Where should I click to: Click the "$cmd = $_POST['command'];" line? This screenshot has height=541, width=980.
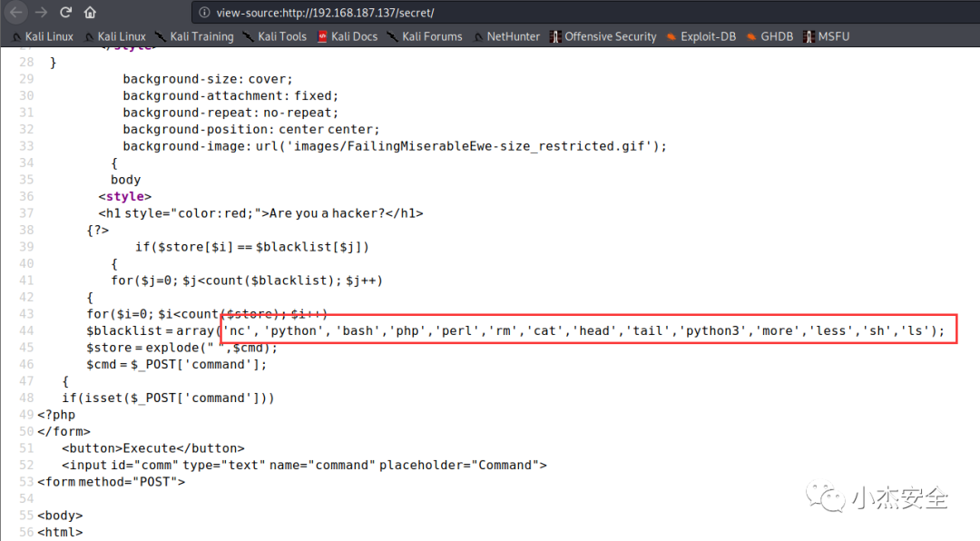(x=176, y=365)
